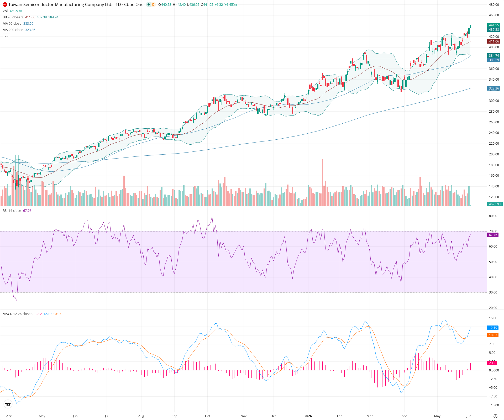Select the MACD 12 26 close 9 legend

[18, 314]
